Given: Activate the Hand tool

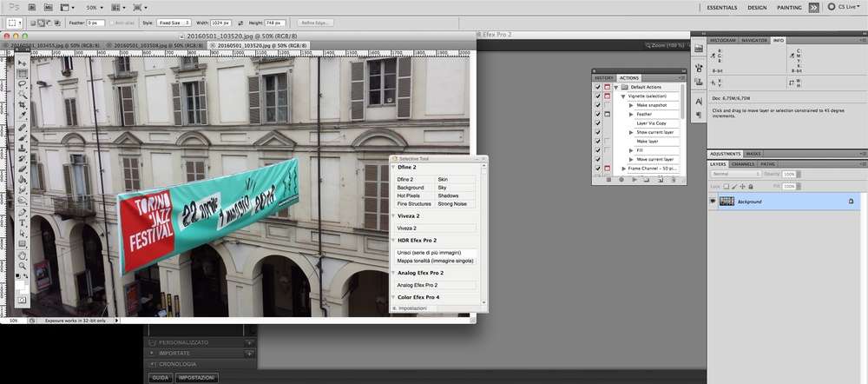Looking at the screenshot, I should pos(23,255).
